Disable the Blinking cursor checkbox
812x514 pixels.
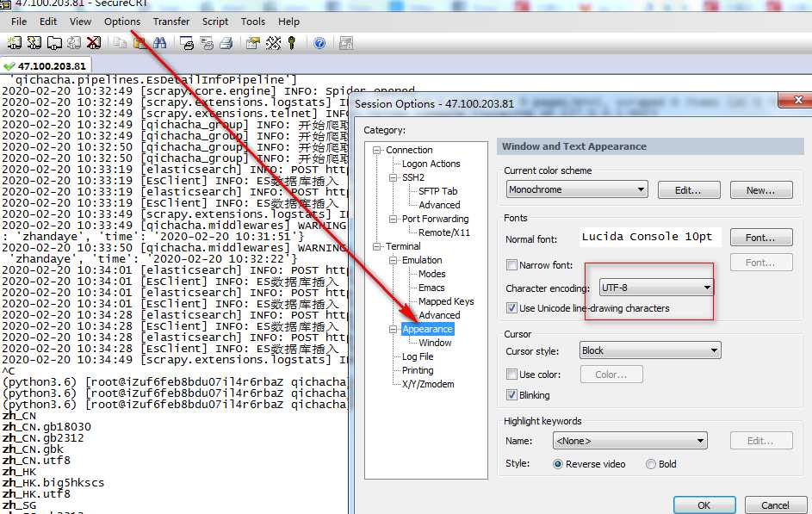coord(511,395)
